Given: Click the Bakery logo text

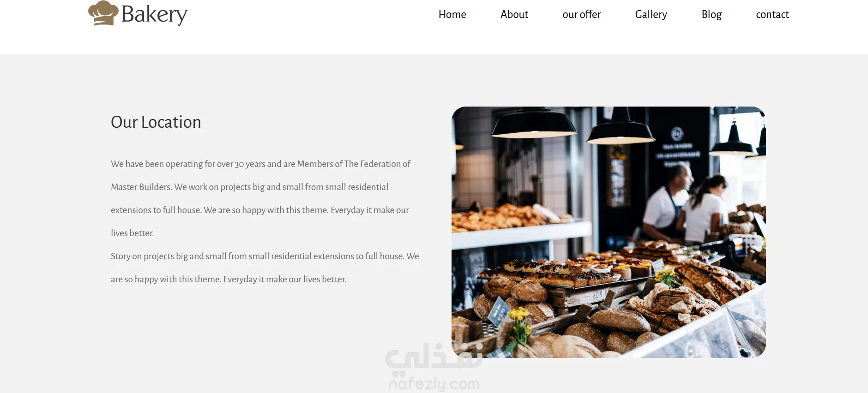Looking at the screenshot, I should [x=154, y=15].
